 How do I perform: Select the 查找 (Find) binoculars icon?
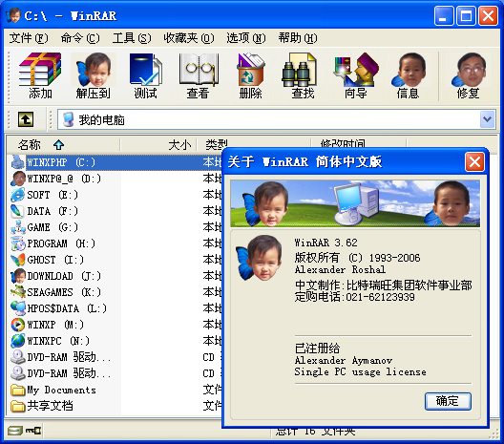pos(303,75)
